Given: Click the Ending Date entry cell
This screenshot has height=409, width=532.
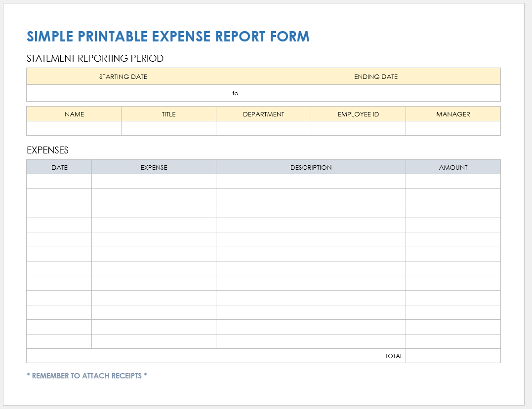Looking at the screenshot, I should (x=375, y=93).
